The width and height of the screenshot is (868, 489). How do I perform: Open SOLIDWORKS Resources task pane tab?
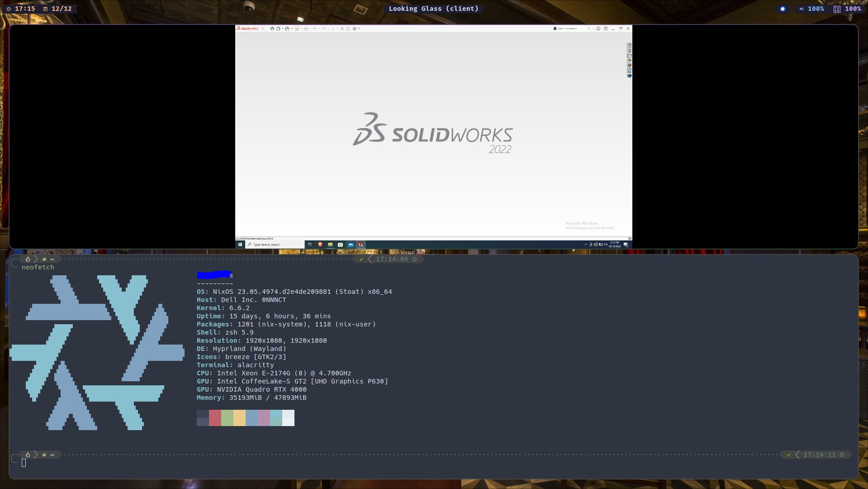click(x=629, y=46)
